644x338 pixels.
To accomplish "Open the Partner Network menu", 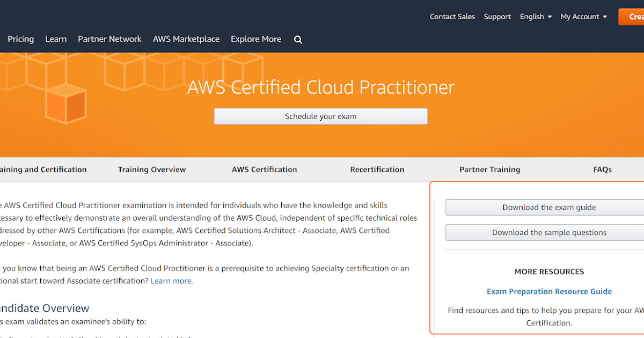I will pos(109,39).
